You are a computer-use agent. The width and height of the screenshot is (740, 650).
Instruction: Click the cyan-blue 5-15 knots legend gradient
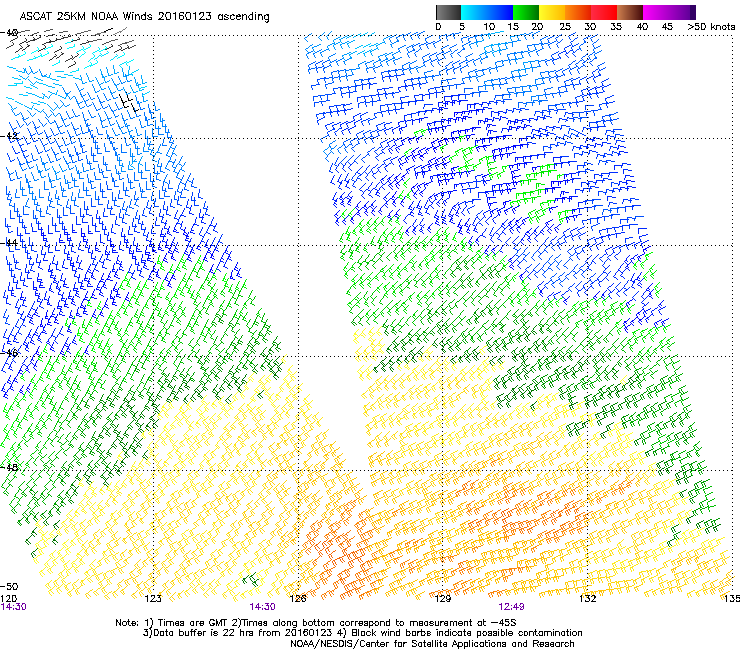pos(487,12)
